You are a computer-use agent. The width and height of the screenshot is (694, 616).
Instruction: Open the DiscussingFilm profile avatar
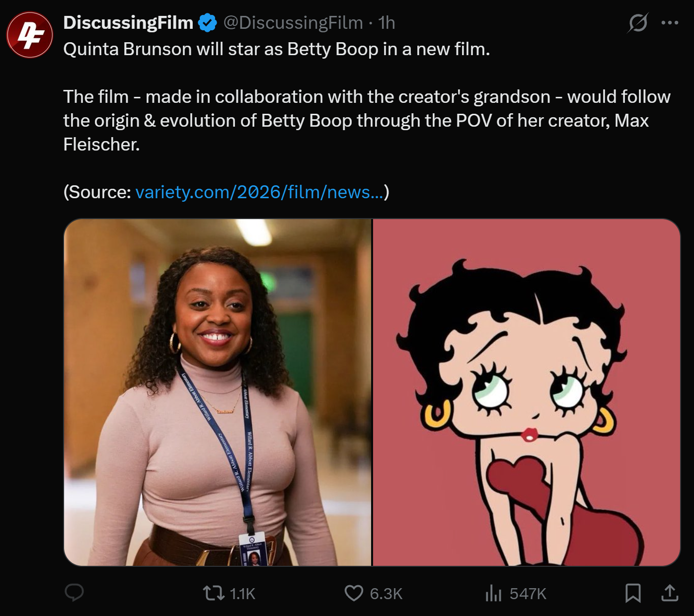coord(30,35)
